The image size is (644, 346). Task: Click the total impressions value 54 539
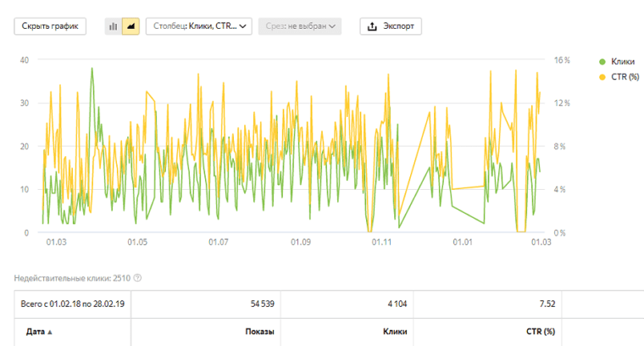[263, 304]
